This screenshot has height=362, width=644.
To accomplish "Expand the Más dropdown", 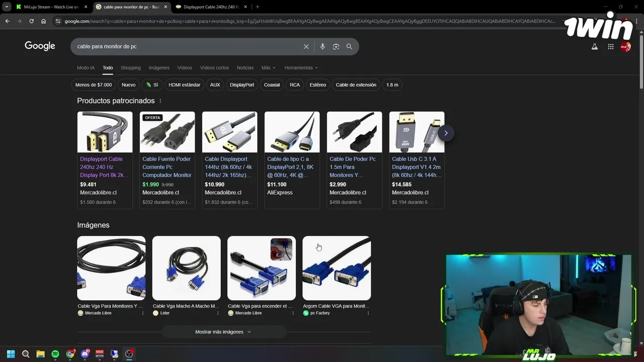I will pyautogui.click(x=268, y=67).
